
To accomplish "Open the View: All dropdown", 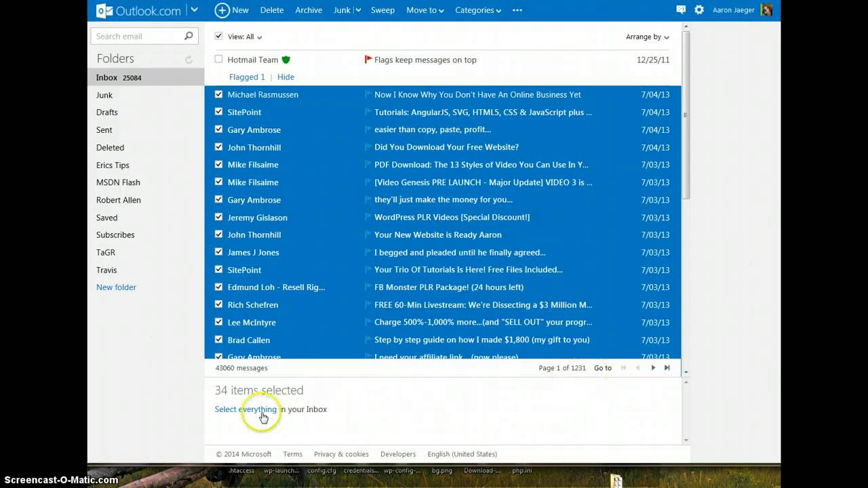I will click(x=245, y=37).
